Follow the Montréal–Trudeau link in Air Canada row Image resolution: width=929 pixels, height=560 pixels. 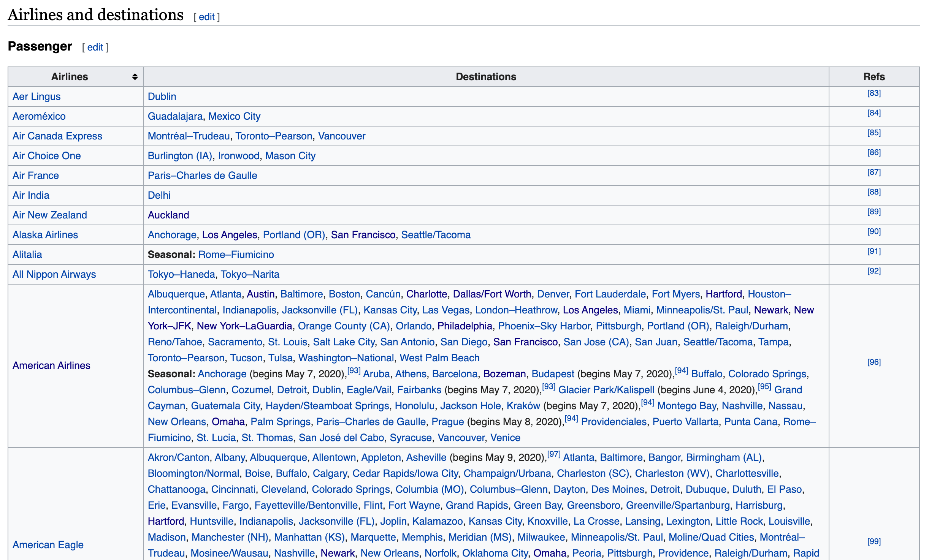(x=189, y=136)
